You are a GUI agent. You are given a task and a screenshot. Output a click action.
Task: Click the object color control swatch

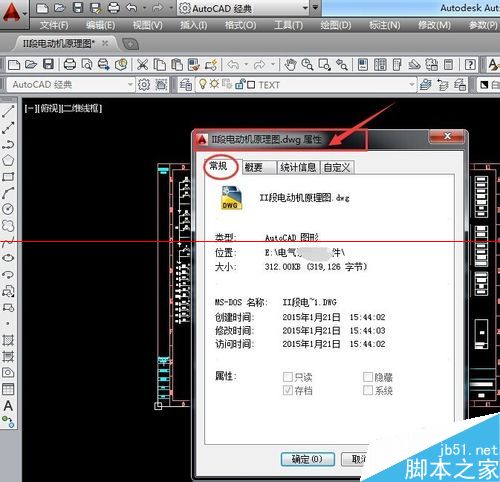(x=484, y=85)
